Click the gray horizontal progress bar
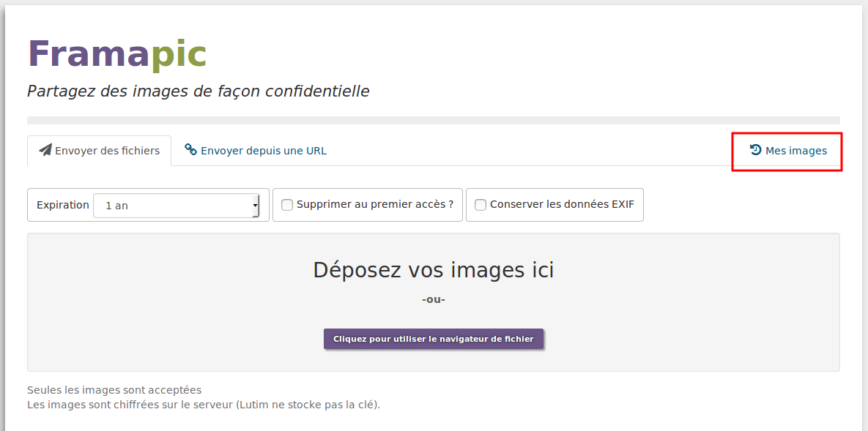Image resolution: width=868 pixels, height=431 pixels. coord(434,120)
